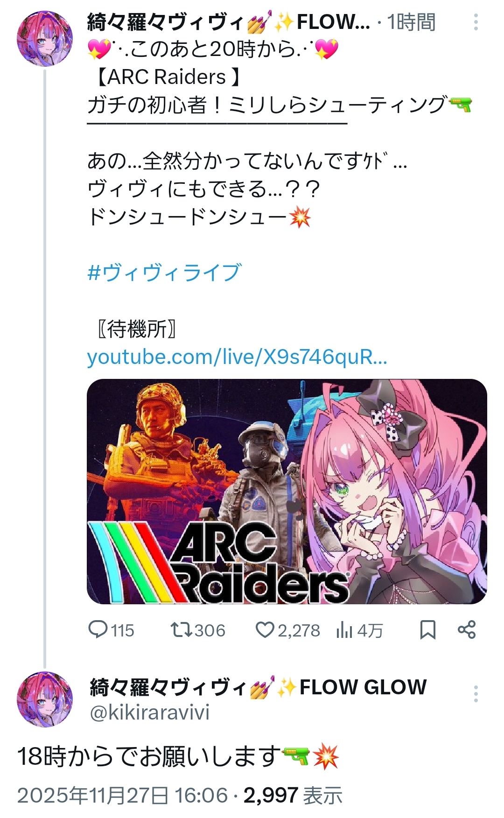Viewport: 504px width, 818px height.
Task: Tap the 2,997 表示 view count
Action: point(293,796)
